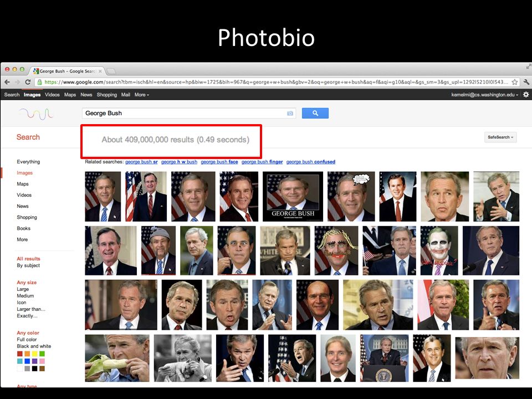Open the corn-eating image thumbnail
The width and height of the screenshot is (532, 399).
117,358
